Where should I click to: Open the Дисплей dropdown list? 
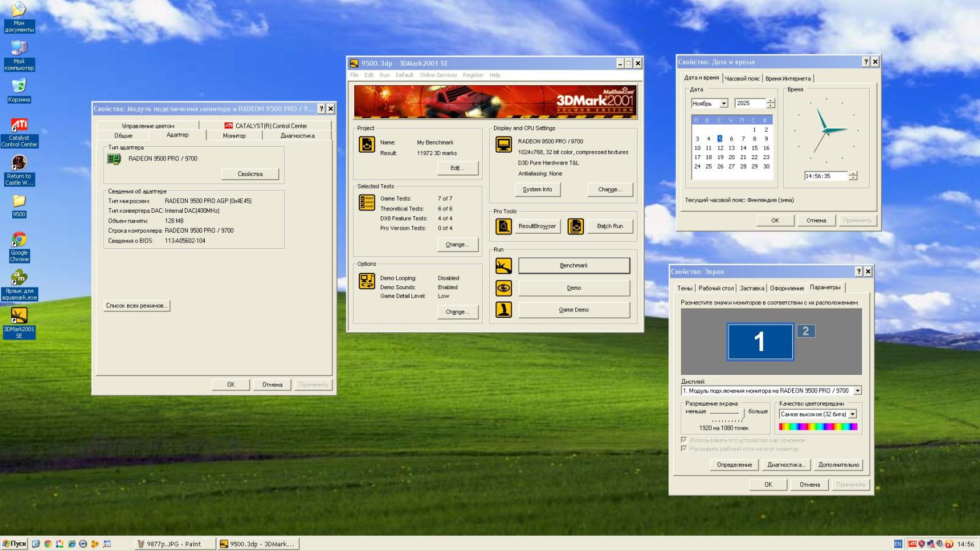pos(857,391)
